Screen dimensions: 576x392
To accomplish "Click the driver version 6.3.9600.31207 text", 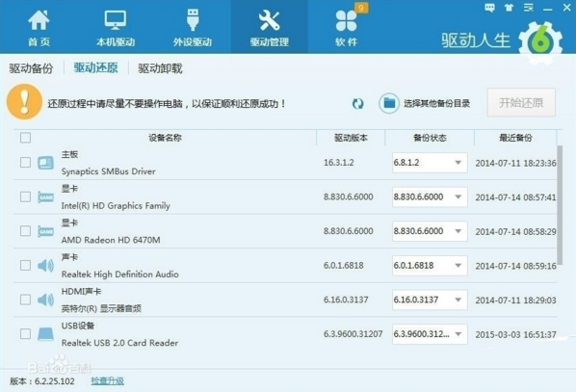I will (x=353, y=334).
